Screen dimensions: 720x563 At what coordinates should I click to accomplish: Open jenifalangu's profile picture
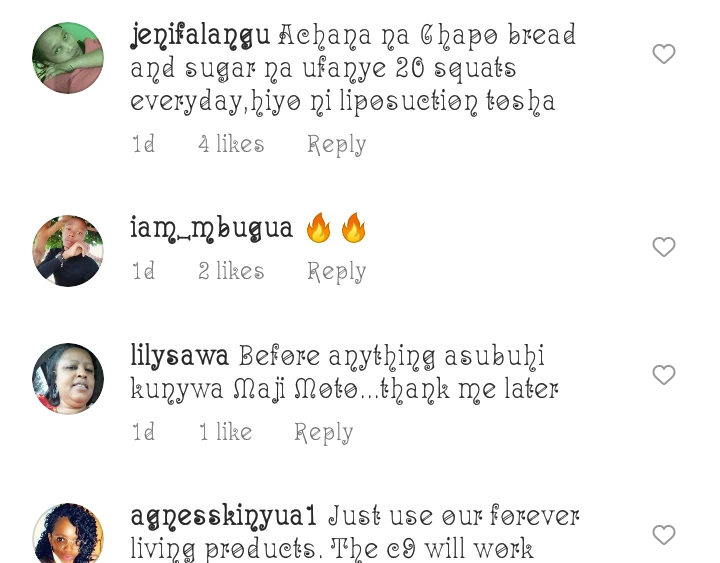click(68, 58)
